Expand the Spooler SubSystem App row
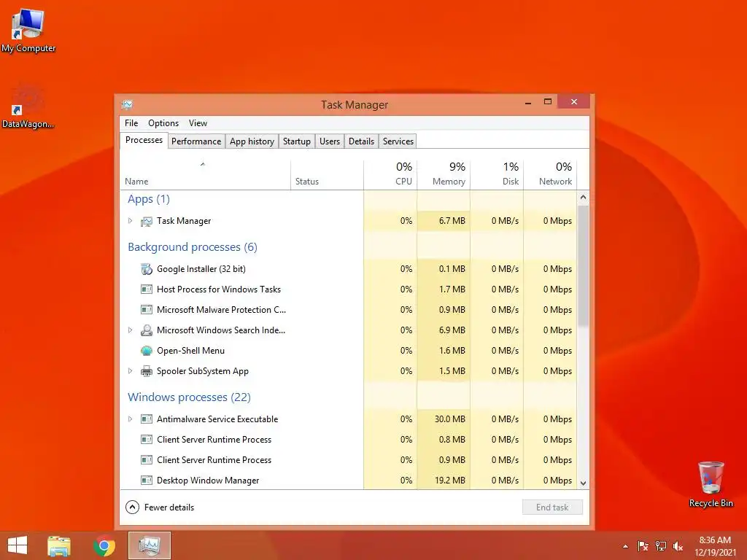Image resolution: width=747 pixels, height=560 pixels. point(130,371)
